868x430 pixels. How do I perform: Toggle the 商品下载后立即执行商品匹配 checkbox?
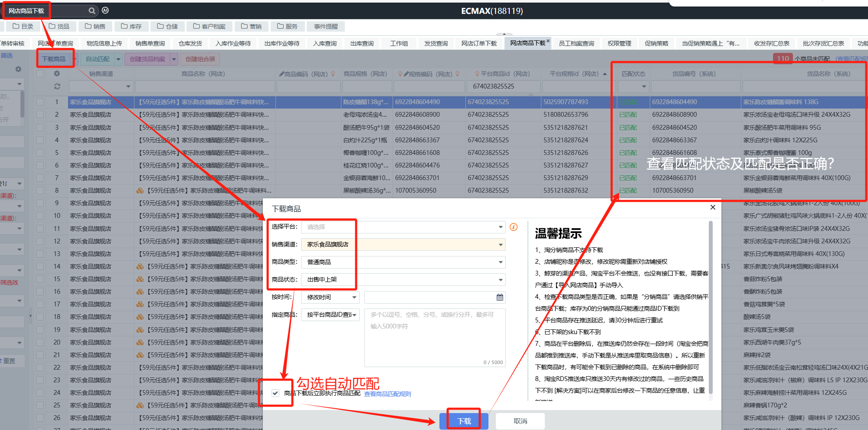(x=275, y=393)
